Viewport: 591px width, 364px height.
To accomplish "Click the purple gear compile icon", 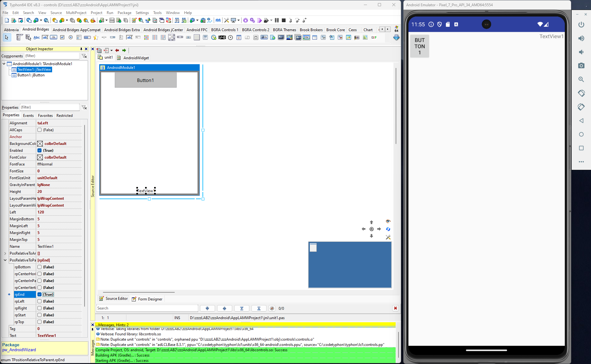I will tap(246, 20).
